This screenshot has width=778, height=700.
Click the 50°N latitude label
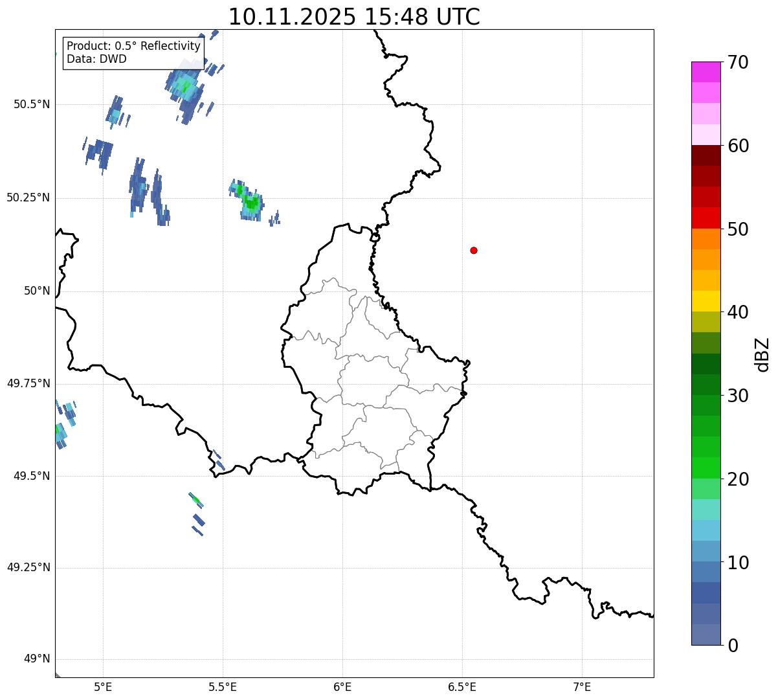[37, 291]
